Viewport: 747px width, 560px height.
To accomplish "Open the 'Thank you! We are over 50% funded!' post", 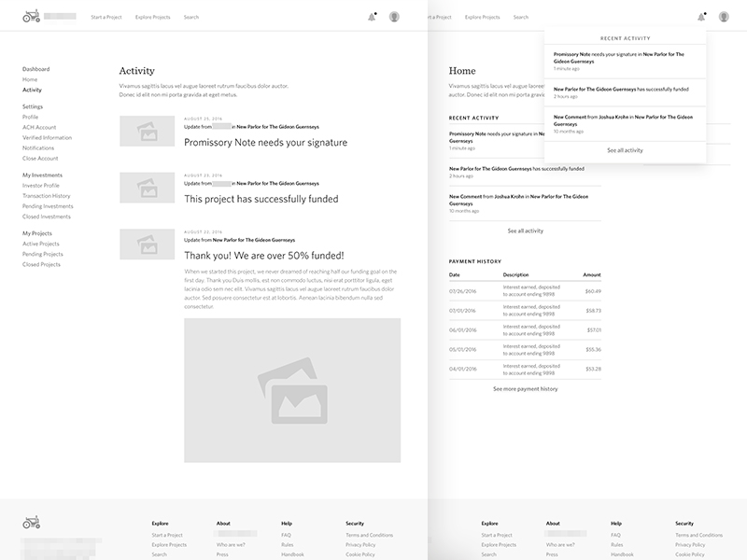I will 263,255.
